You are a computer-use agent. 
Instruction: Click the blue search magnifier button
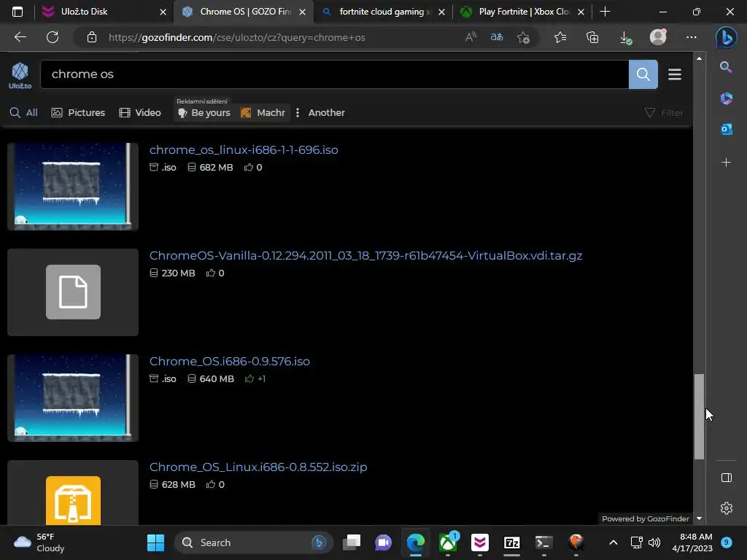[643, 74]
